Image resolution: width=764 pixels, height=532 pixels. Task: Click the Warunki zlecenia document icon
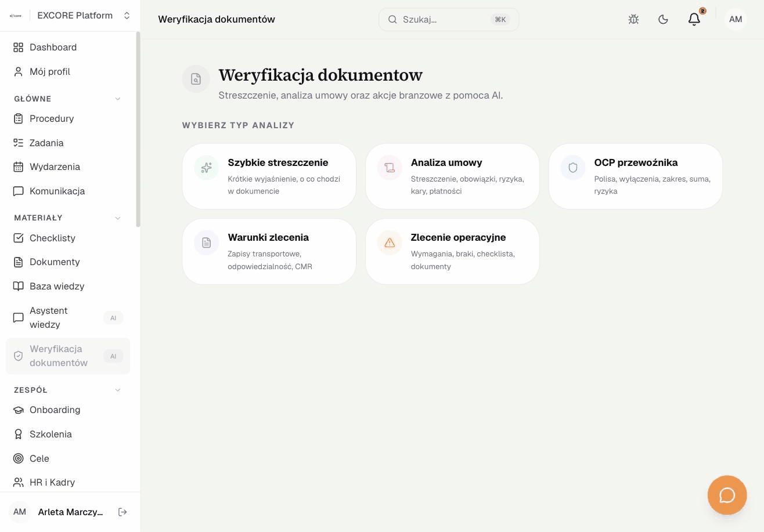(x=207, y=243)
